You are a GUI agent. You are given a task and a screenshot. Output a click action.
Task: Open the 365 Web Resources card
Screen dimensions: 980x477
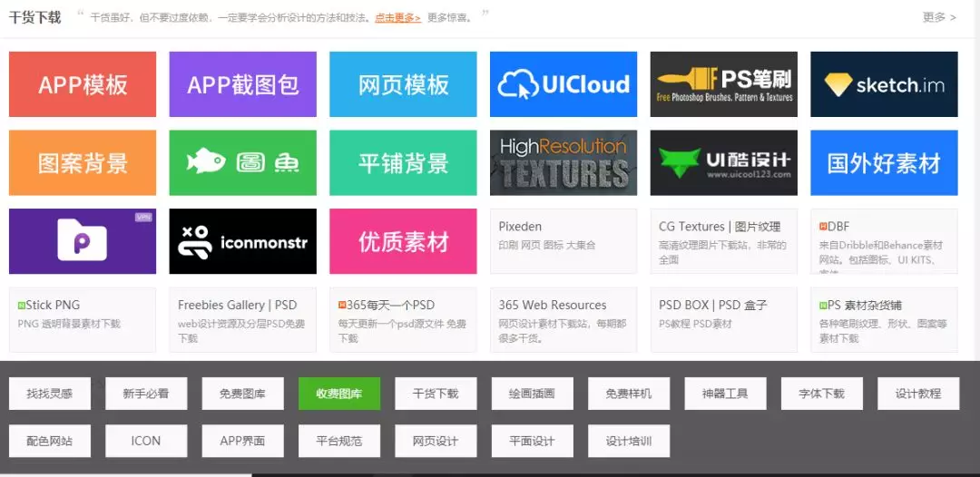click(563, 320)
